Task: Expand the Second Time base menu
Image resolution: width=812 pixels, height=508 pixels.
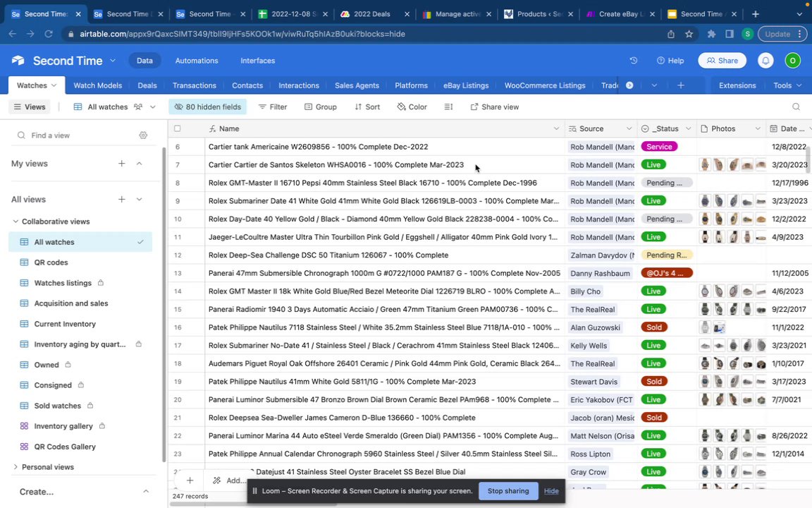Action: [112, 61]
